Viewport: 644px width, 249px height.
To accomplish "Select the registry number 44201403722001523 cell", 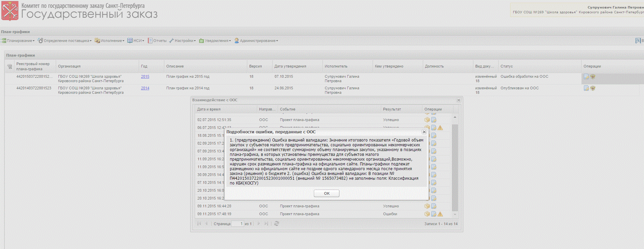I will pos(34,88).
